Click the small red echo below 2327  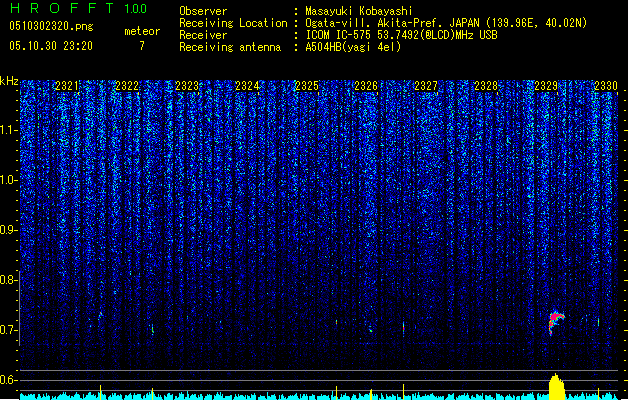pyautogui.click(x=404, y=327)
